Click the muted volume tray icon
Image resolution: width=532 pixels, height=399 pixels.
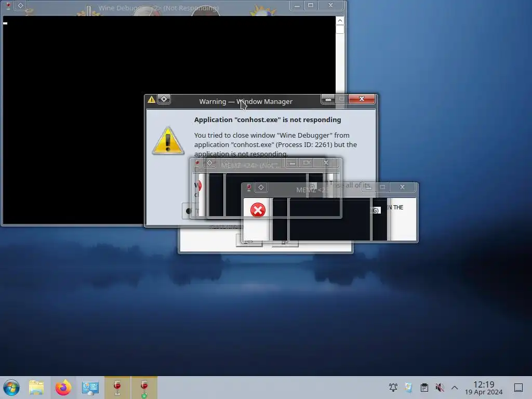440,388
